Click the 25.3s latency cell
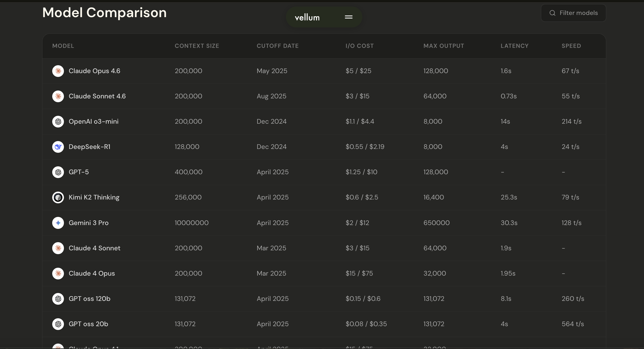Screen dimensions: 644x349 point(509,197)
